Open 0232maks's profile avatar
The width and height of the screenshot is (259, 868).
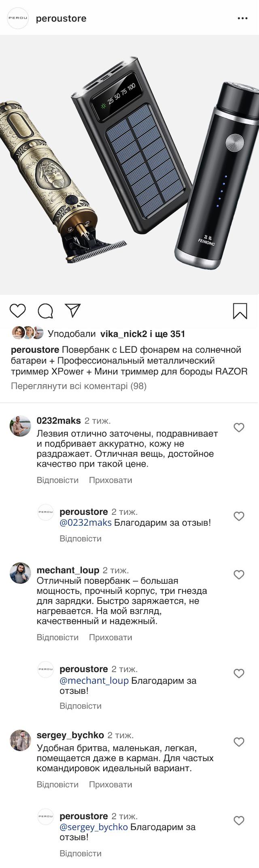20,426
